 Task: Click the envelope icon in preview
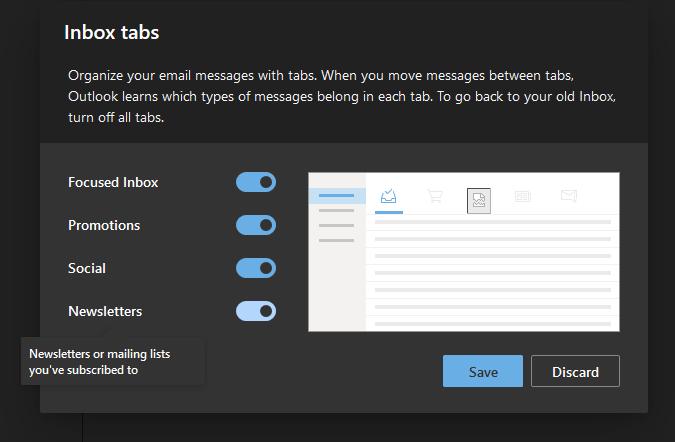pos(569,196)
